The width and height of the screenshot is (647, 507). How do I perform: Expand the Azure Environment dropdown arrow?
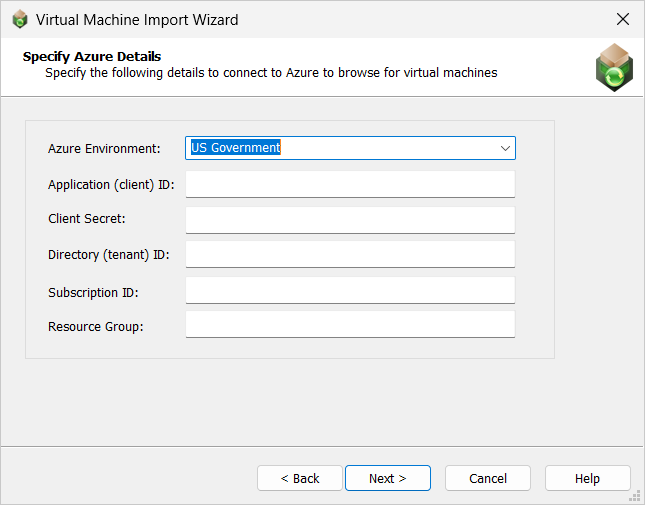504,148
